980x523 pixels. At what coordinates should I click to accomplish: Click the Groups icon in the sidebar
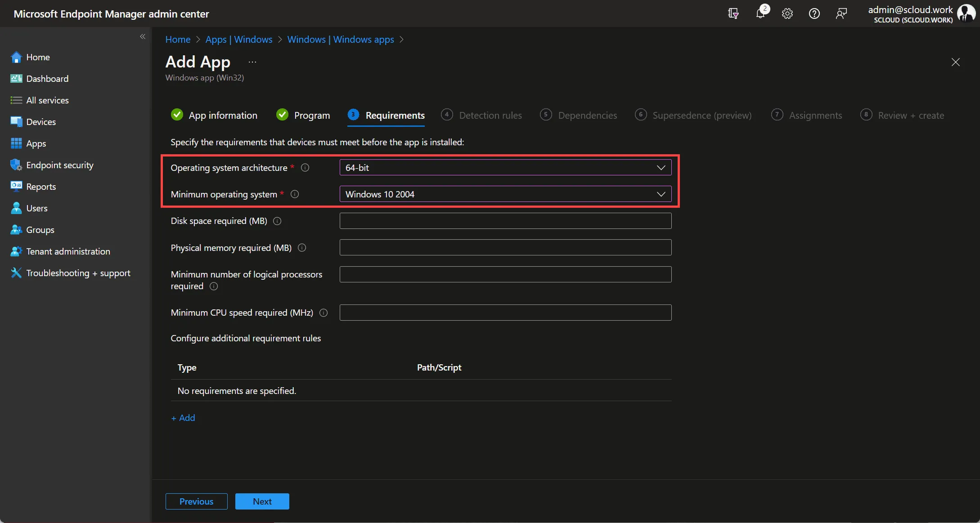[x=16, y=230]
